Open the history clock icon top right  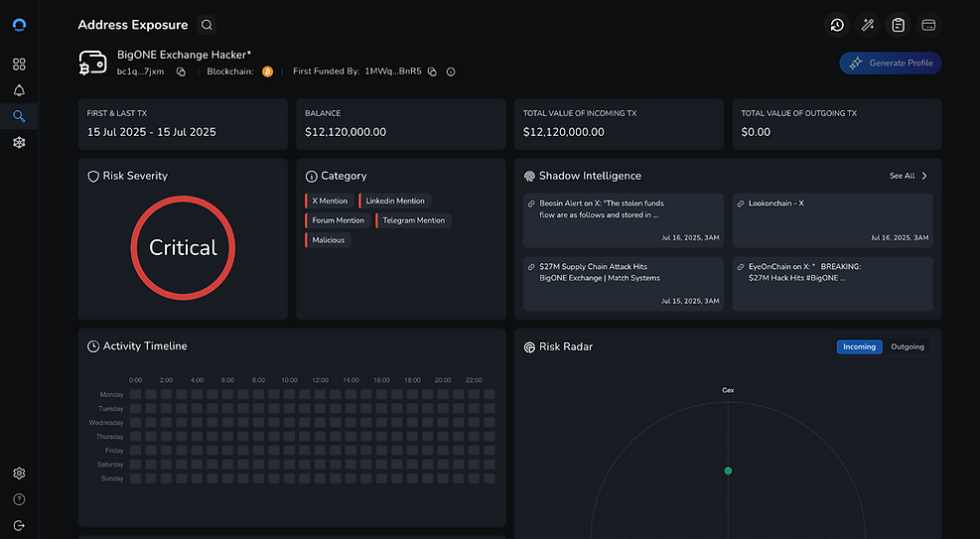tap(837, 25)
